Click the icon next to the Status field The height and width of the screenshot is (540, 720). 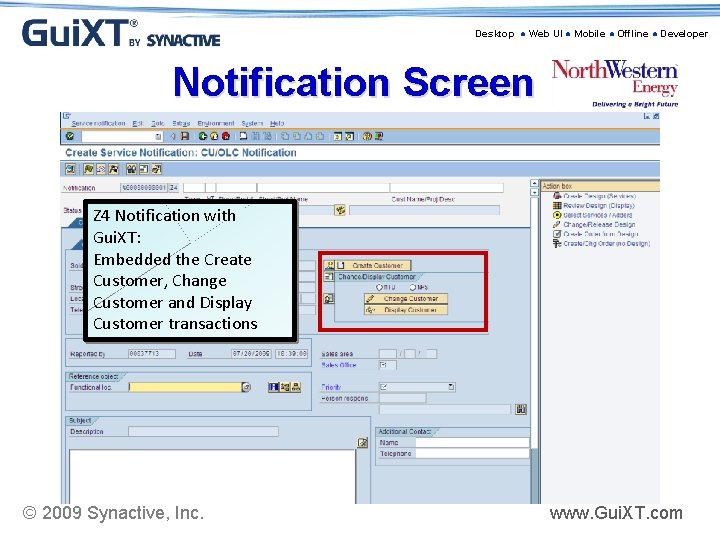pos(340,210)
